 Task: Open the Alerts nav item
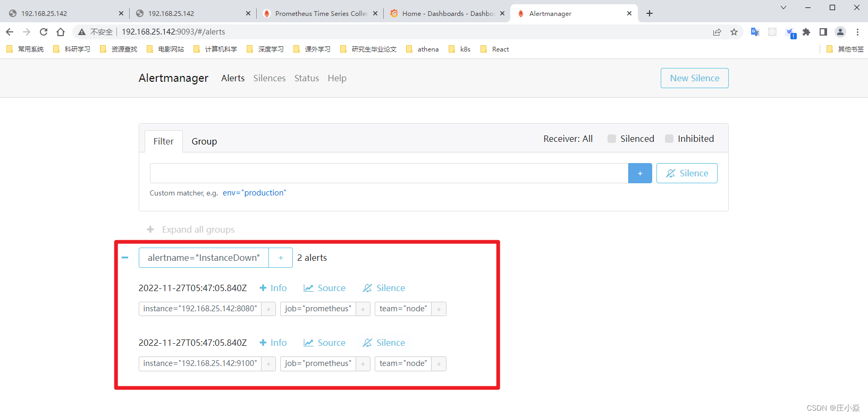click(233, 78)
